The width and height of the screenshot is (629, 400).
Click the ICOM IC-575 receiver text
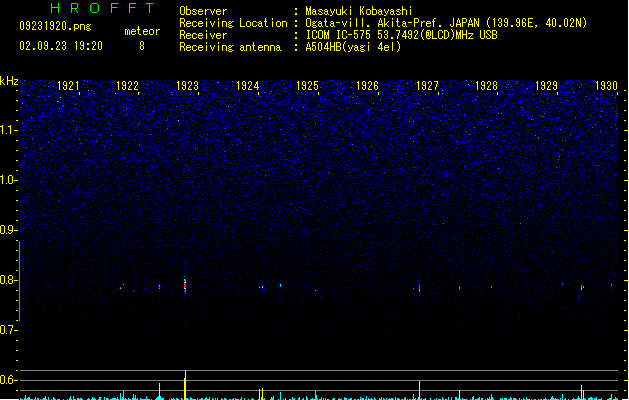(x=402, y=35)
